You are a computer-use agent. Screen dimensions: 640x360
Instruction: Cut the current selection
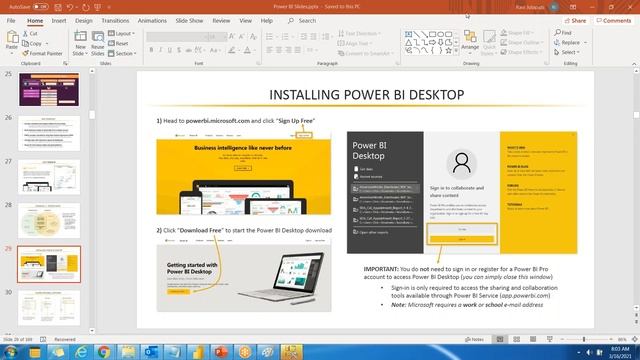pos(30,33)
